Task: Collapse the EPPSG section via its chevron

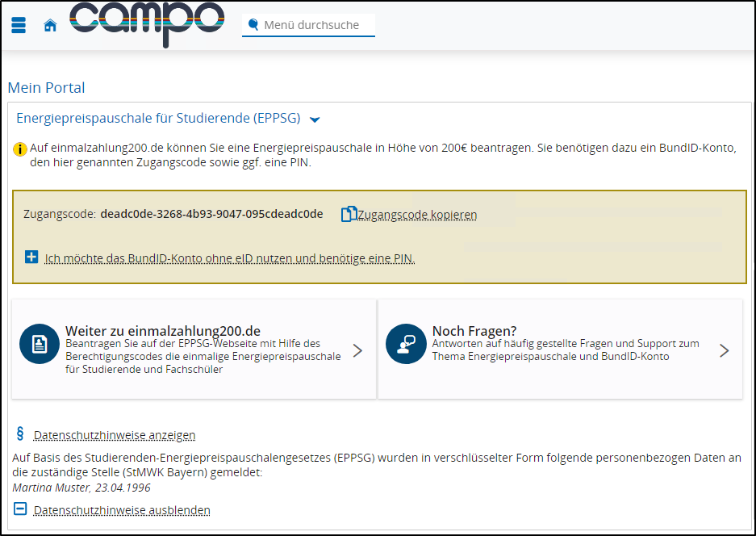Action: point(315,119)
